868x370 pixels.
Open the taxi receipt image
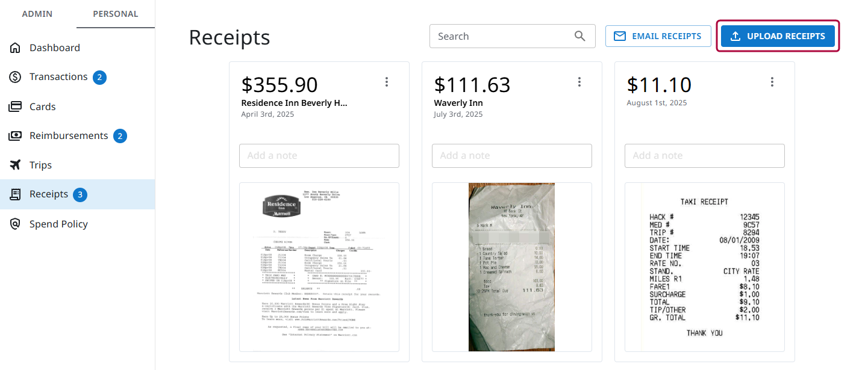705,267
